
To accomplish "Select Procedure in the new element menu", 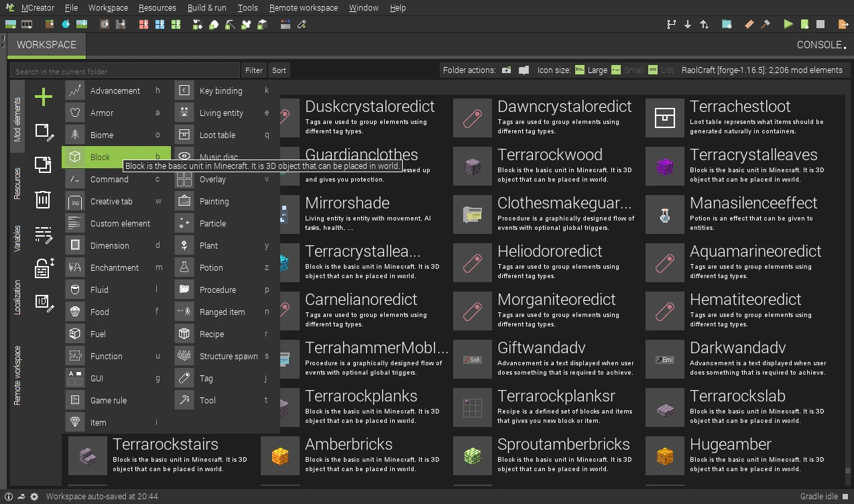I will click(218, 290).
